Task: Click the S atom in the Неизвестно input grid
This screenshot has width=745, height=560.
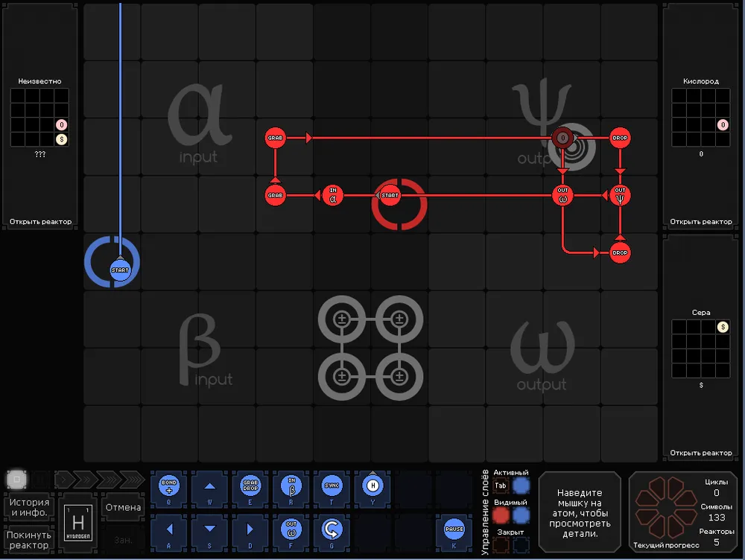Action: (x=61, y=139)
